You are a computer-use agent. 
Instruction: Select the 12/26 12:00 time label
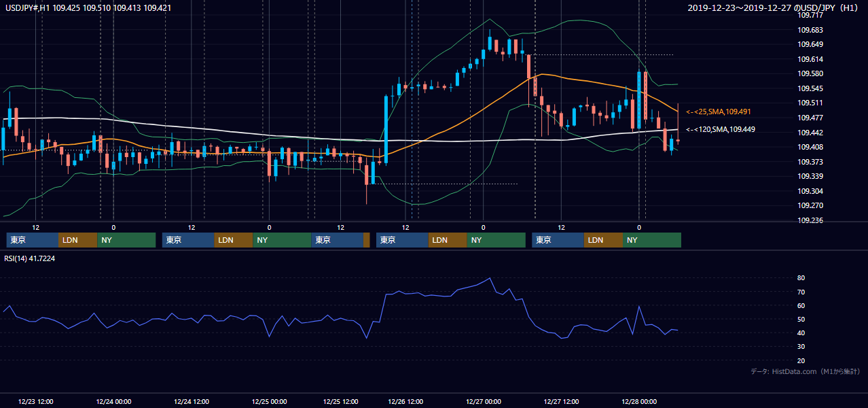(x=405, y=401)
